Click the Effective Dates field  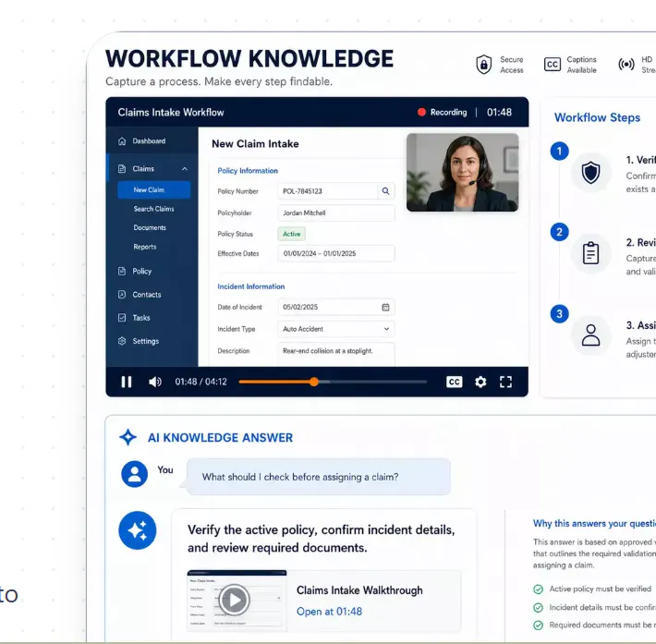(336, 253)
